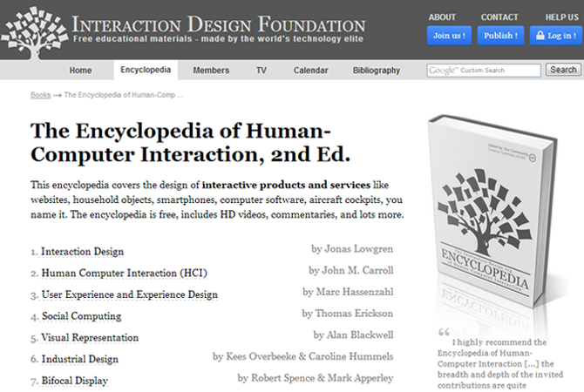Open the Visual Representation chapter
Viewport: 584px width, 392px height.
pyautogui.click(x=90, y=338)
